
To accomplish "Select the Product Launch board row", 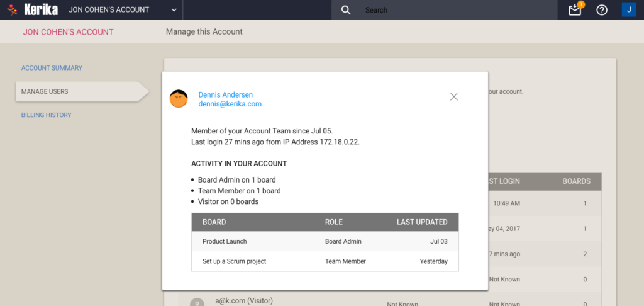I will (x=325, y=241).
